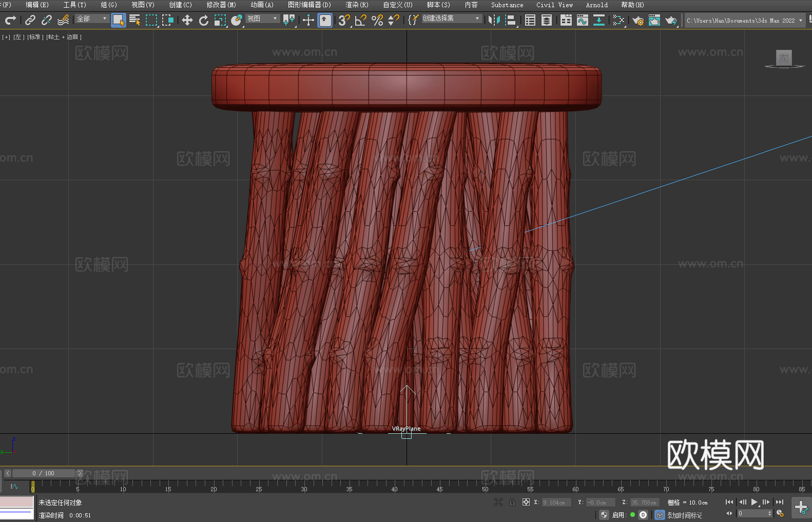Open Substance menu
This screenshot has width=812, height=522.
click(x=507, y=5)
